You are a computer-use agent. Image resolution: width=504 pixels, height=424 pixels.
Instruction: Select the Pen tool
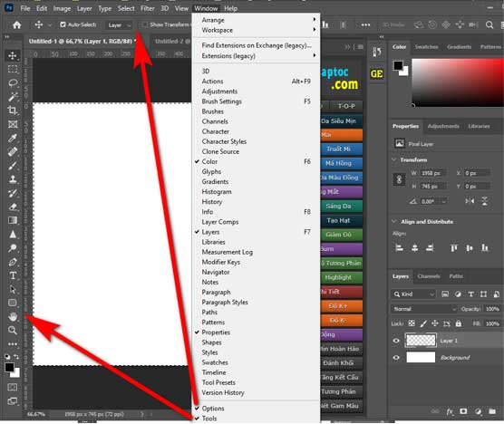[x=13, y=262]
